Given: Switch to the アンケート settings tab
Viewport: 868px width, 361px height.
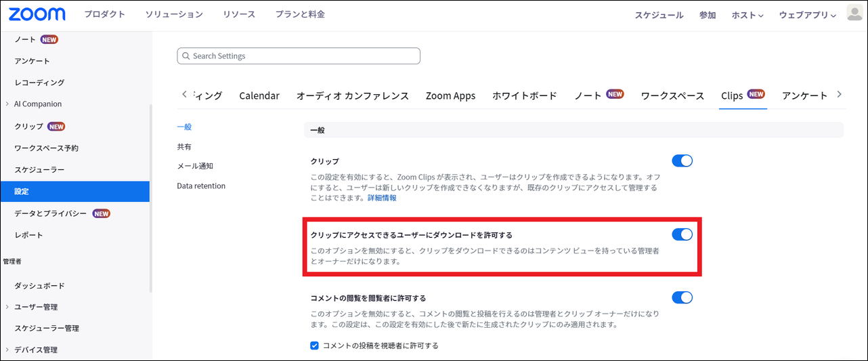Looking at the screenshot, I should coord(805,95).
